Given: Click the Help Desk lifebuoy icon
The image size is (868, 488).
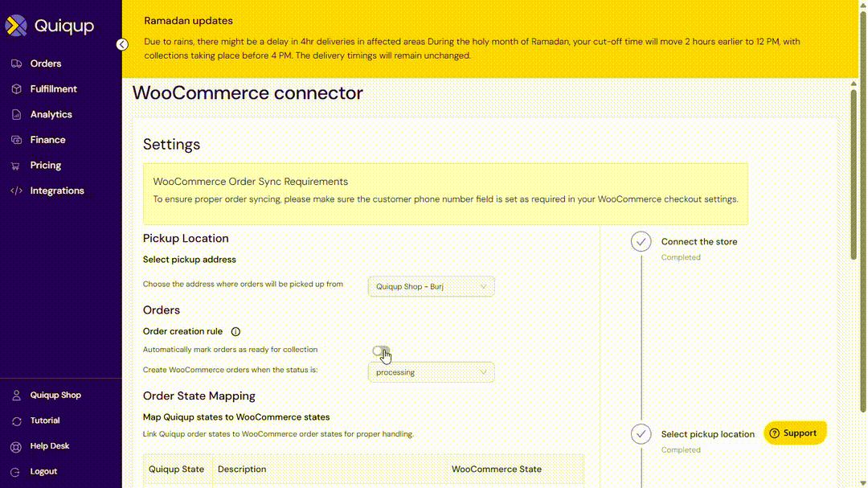Looking at the screenshot, I should [x=17, y=446].
